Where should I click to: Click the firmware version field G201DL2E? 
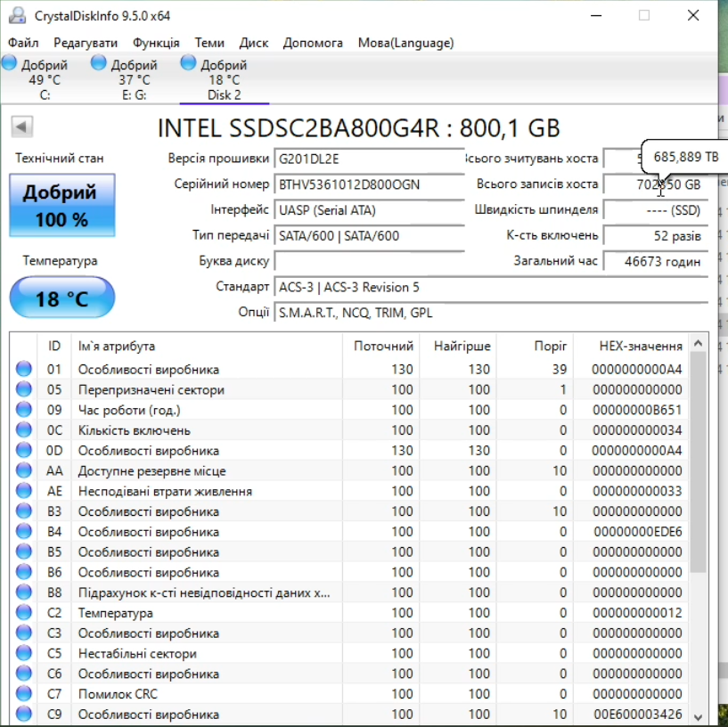370,159
